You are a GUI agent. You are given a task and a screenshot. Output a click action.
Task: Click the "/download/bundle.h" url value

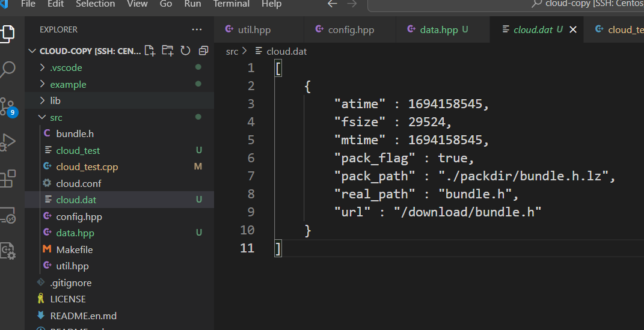[467, 212]
